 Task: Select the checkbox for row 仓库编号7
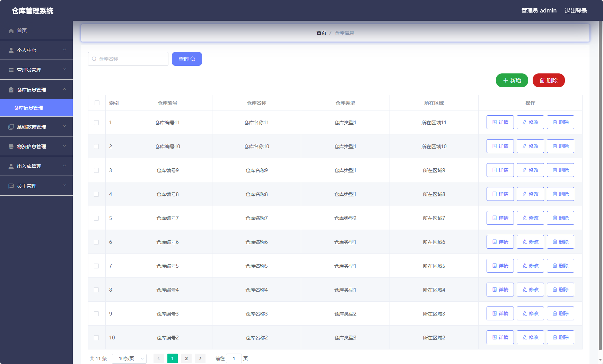[96, 218]
